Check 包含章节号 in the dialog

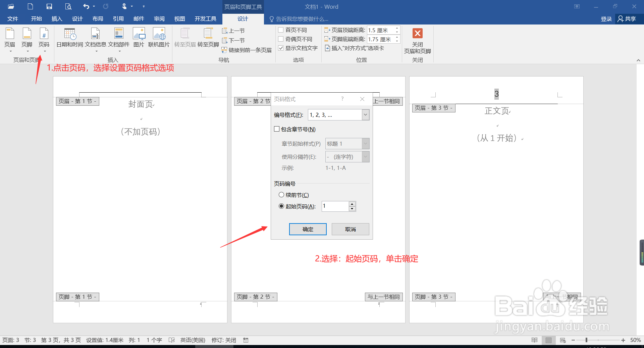coord(277,129)
